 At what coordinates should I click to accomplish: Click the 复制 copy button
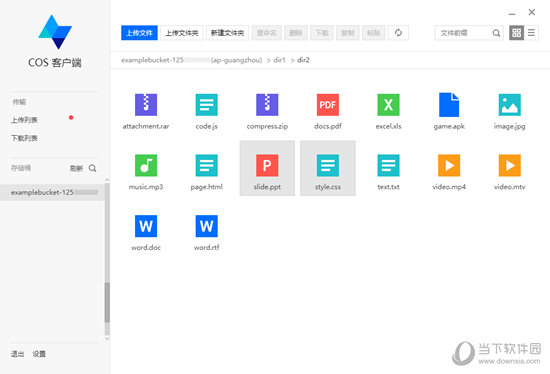click(348, 33)
